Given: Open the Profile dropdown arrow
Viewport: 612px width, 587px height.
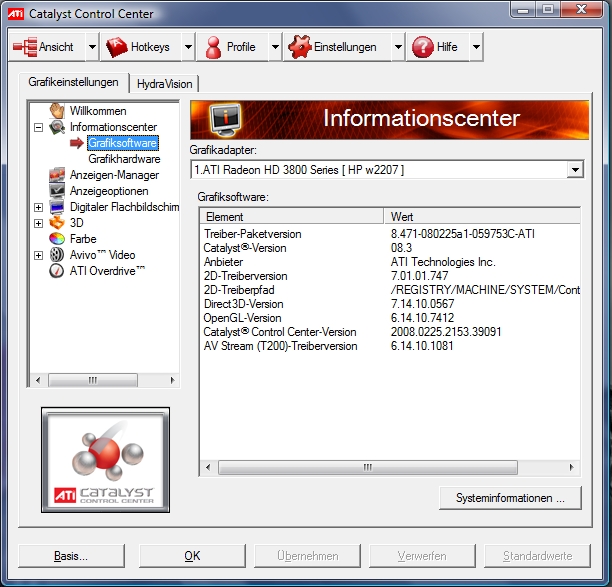Looking at the screenshot, I should pyautogui.click(x=275, y=47).
